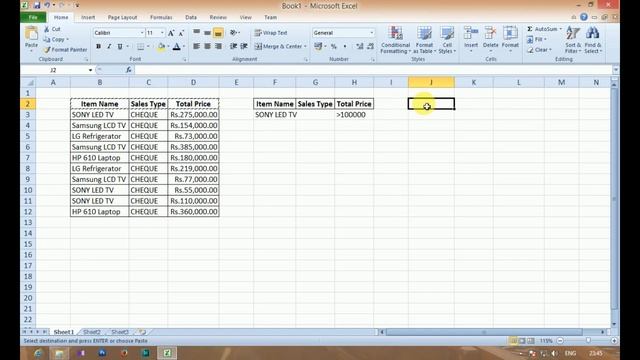Toggle Align Text Right

pos(218,47)
